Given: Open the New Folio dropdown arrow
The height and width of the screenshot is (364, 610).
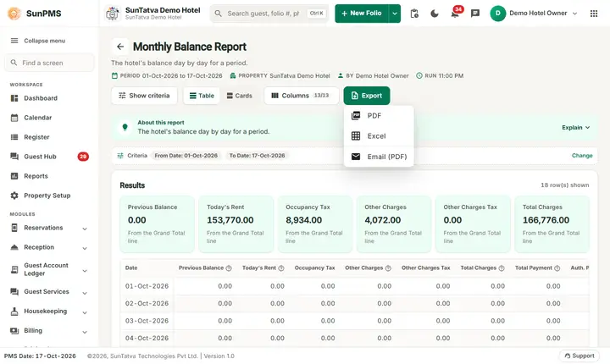Looking at the screenshot, I should [395, 14].
